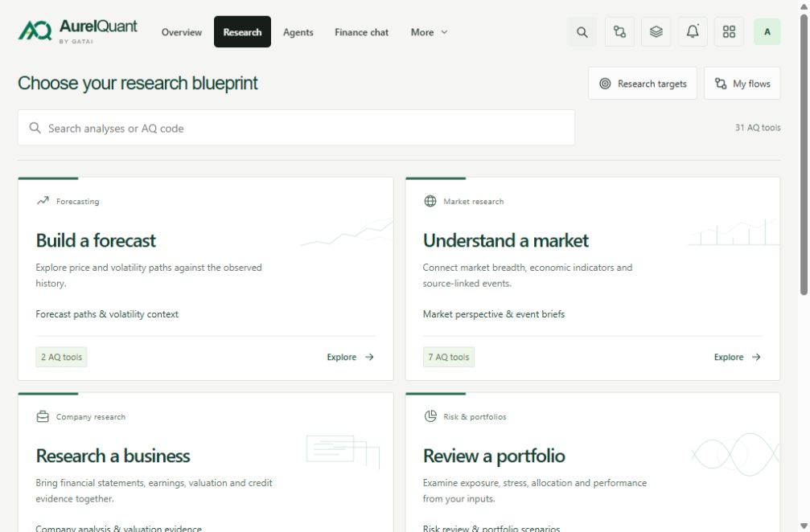This screenshot has width=810, height=532.
Task: Open the user avatar 'A' menu
Action: [767, 32]
